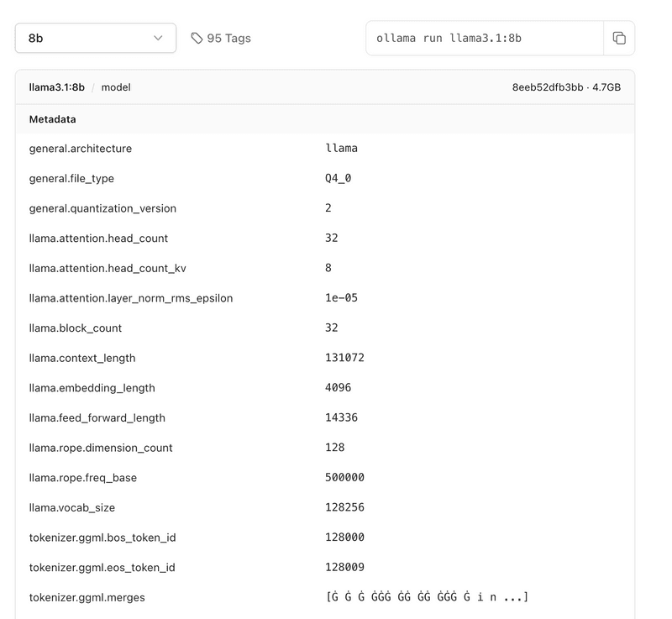Select the context length value 131072
The height and width of the screenshot is (619, 672).
coord(344,358)
